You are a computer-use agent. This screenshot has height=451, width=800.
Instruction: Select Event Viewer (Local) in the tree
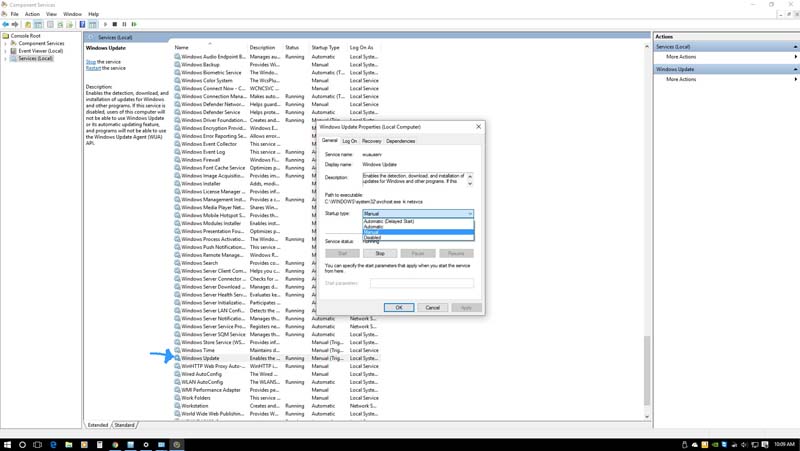[x=40, y=51]
